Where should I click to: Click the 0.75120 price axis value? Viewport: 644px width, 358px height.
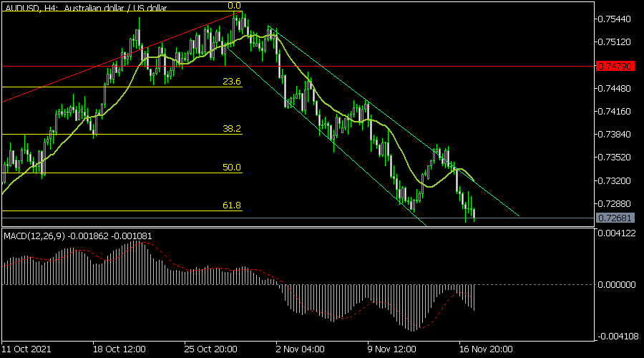point(615,42)
